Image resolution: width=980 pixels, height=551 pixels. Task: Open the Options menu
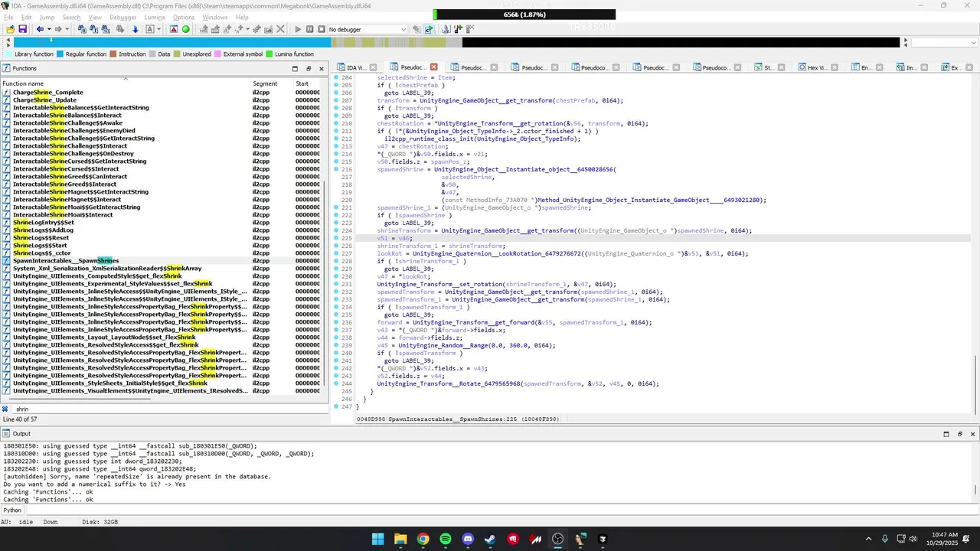click(184, 17)
